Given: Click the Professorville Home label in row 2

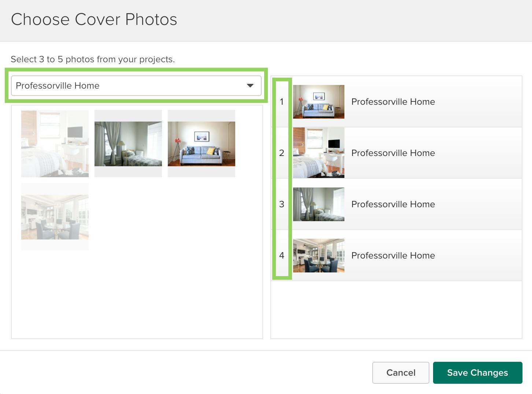Looking at the screenshot, I should (393, 153).
